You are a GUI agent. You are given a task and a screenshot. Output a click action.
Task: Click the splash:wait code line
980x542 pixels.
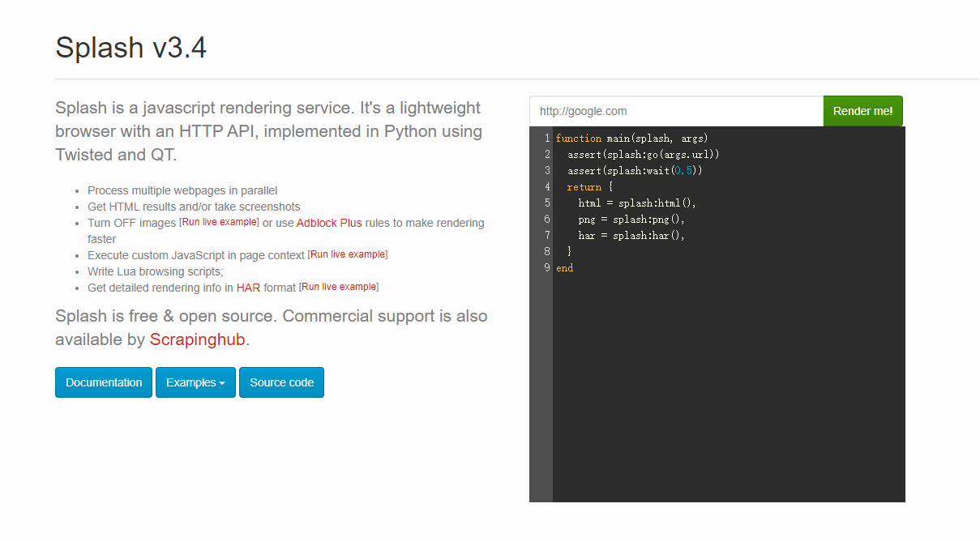(635, 171)
